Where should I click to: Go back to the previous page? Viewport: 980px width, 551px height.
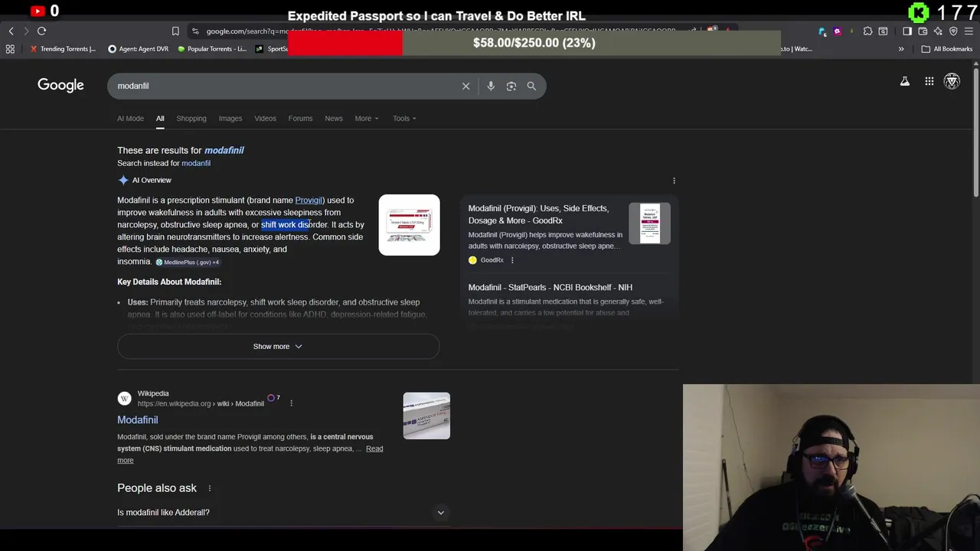coord(11,31)
